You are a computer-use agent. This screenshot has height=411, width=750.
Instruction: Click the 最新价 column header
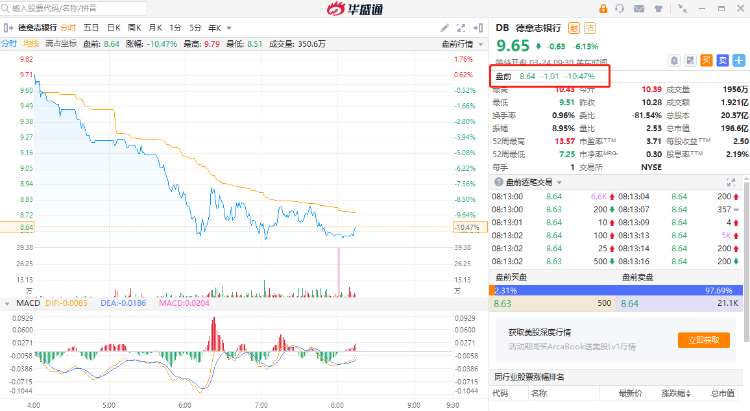[630, 393]
